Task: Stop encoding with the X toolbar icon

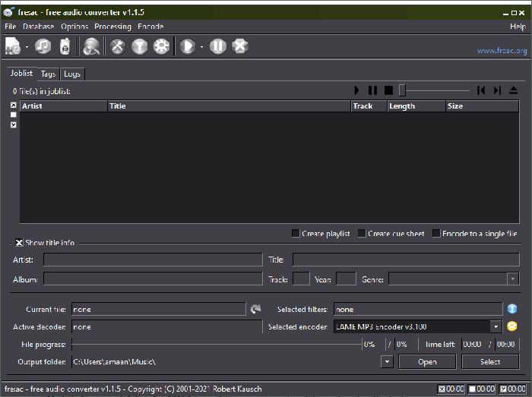Action: pos(240,47)
